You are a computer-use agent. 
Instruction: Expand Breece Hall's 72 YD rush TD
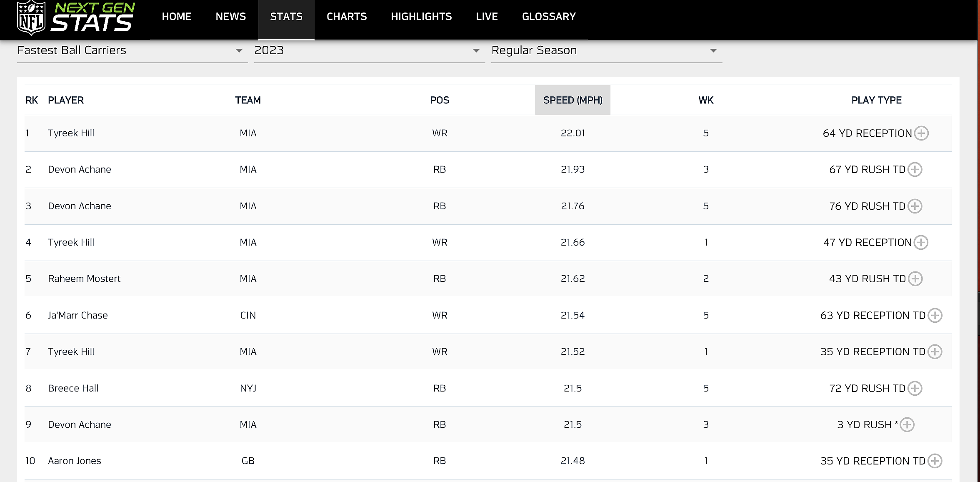coord(915,389)
